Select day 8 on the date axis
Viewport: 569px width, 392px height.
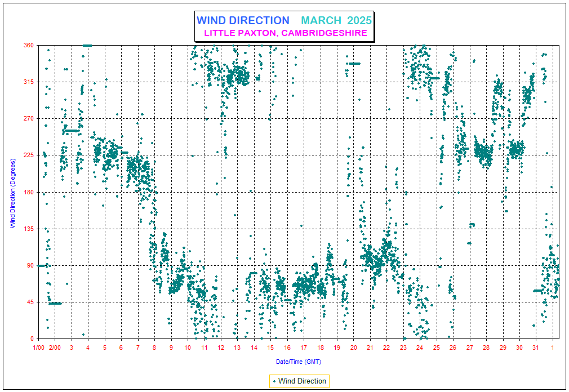(154, 348)
